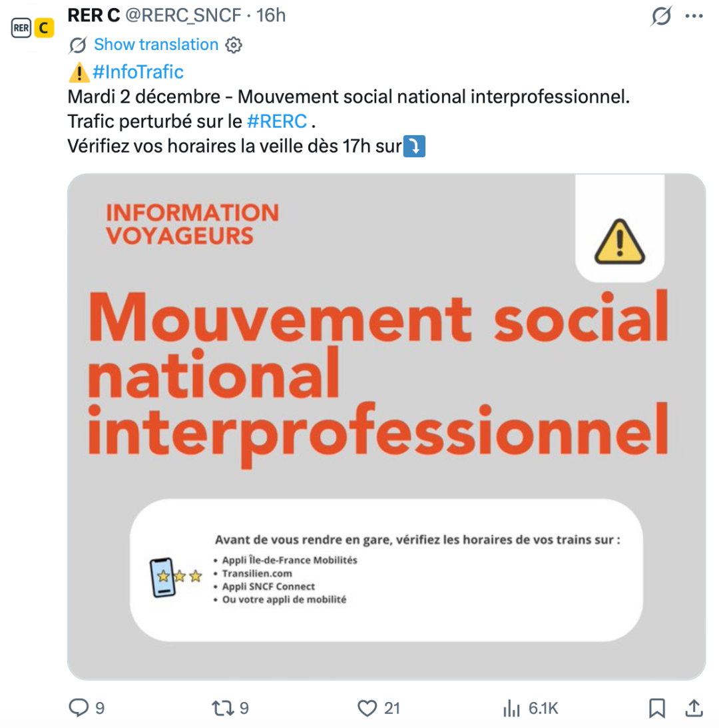Open translation settings gear icon
Screen dimensions: 719x728
[x=234, y=45]
